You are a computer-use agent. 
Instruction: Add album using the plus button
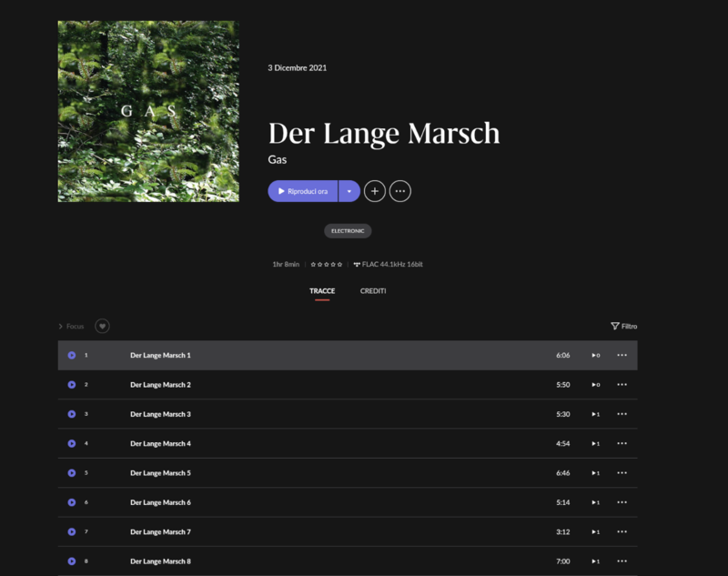tap(375, 191)
